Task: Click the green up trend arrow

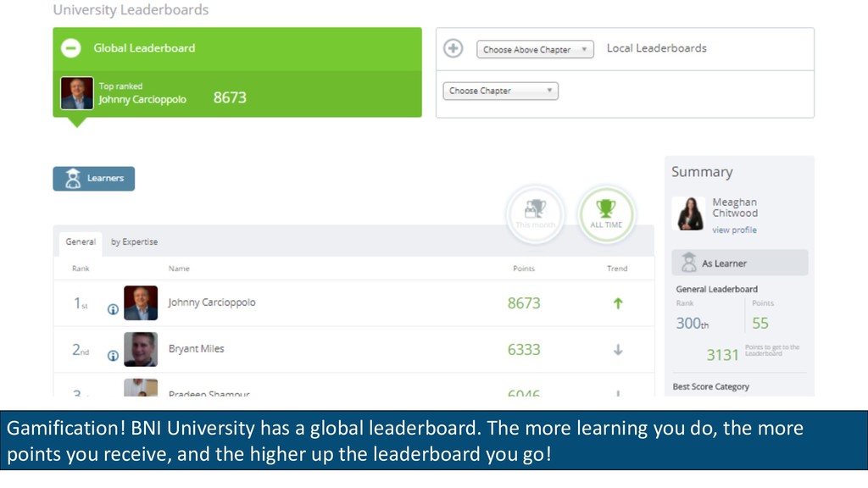Action: (618, 303)
